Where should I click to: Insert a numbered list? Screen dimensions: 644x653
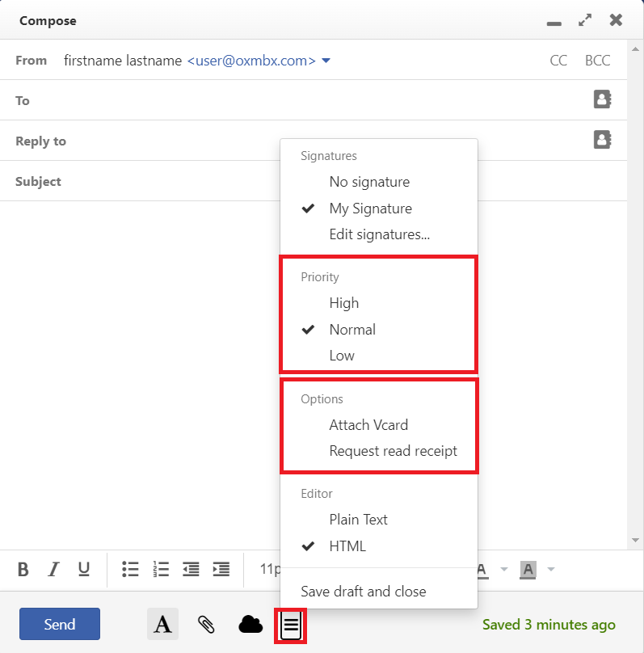click(160, 569)
